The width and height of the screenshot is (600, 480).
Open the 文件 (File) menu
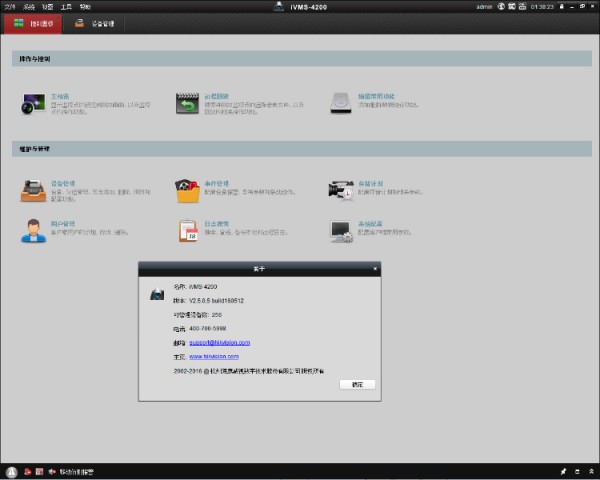[10, 7]
